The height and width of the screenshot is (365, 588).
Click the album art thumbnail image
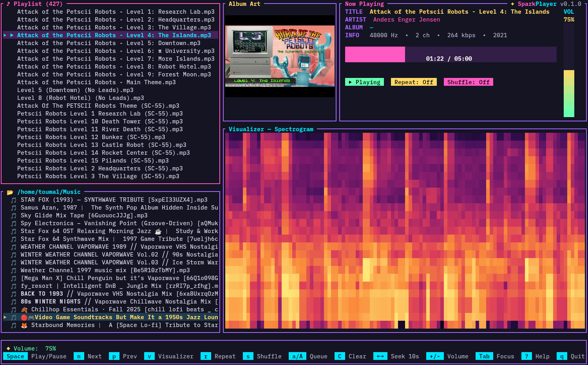(x=280, y=56)
